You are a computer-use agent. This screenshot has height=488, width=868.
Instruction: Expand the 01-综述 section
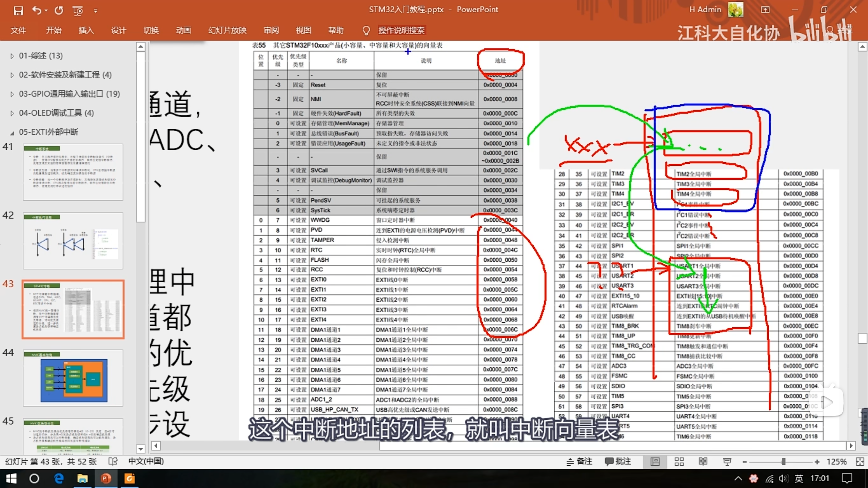12,56
